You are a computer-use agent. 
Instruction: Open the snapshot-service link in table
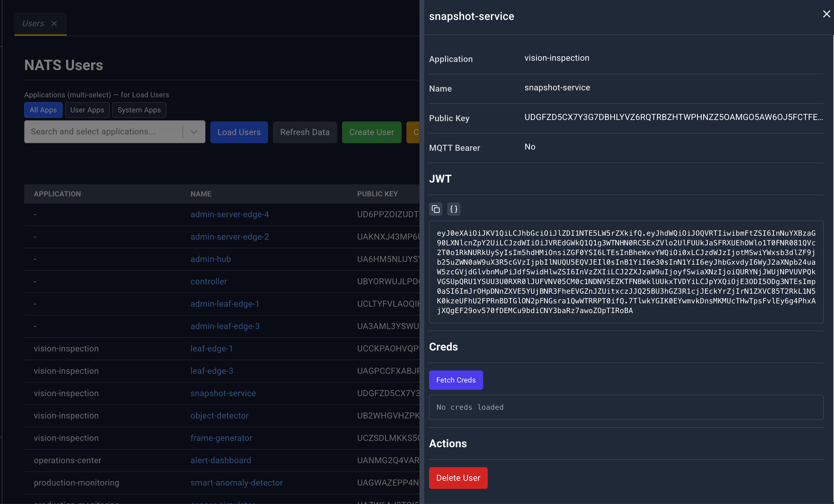223,393
